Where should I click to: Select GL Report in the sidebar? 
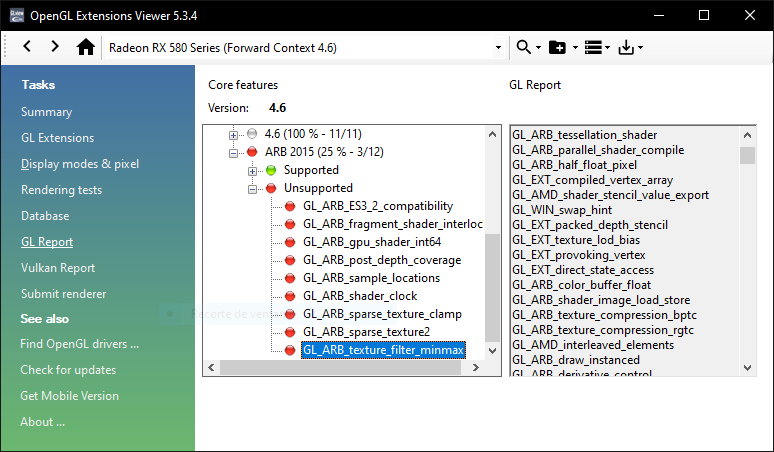47,242
